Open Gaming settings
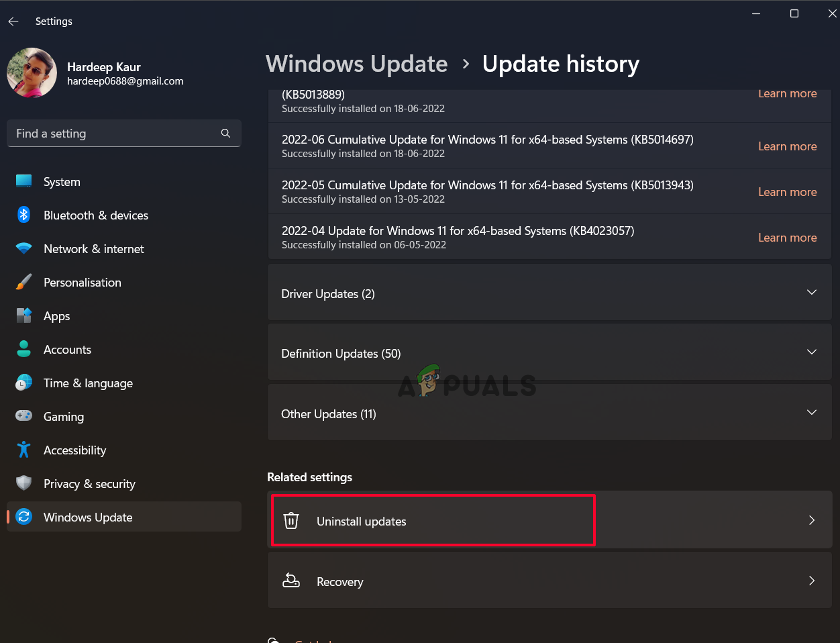This screenshot has width=840, height=643. point(124,416)
